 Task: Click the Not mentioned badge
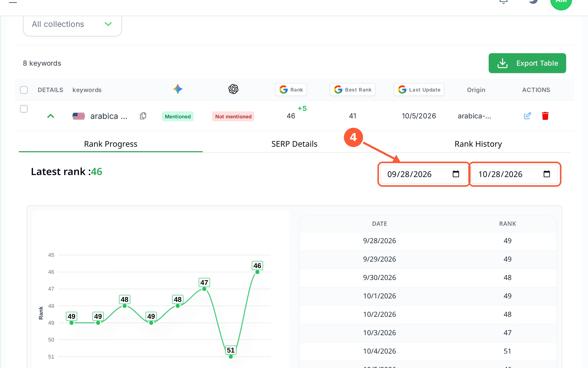(x=233, y=116)
